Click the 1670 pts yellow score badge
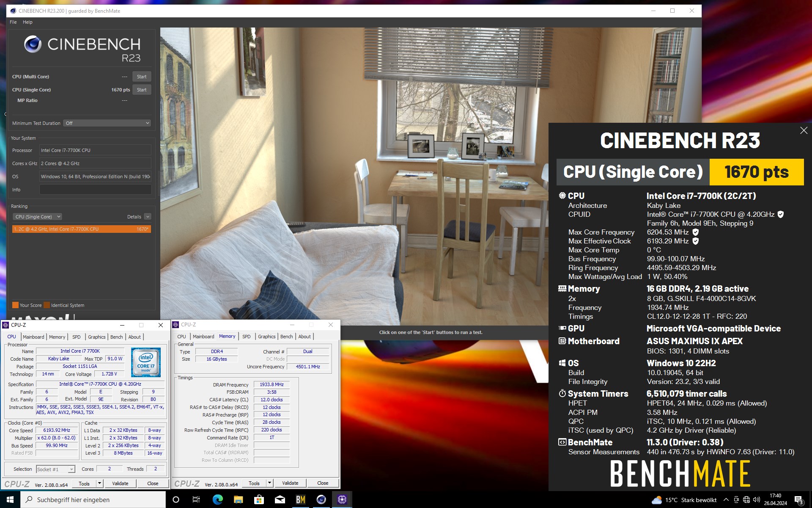Image resolution: width=812 pixels, height=508 pixels. [x=757, y=172]
